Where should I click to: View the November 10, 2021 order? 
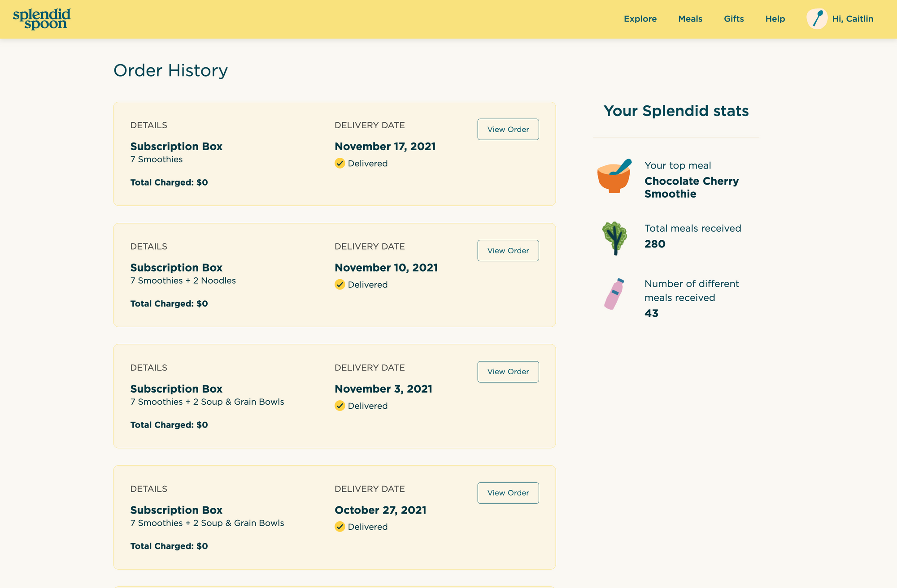pos(508,251)
